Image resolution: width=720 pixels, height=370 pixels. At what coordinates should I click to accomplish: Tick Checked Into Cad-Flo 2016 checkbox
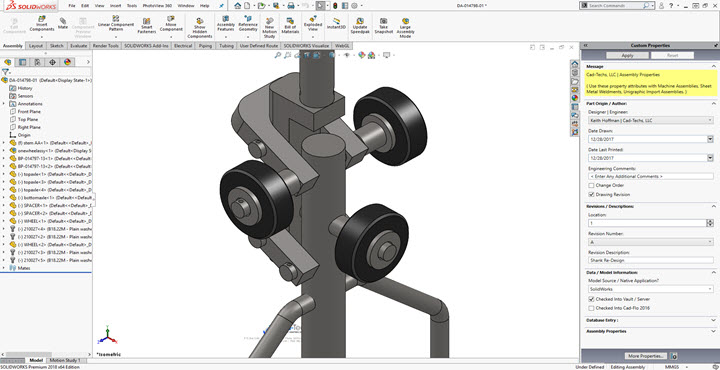(x=591, y=308)
